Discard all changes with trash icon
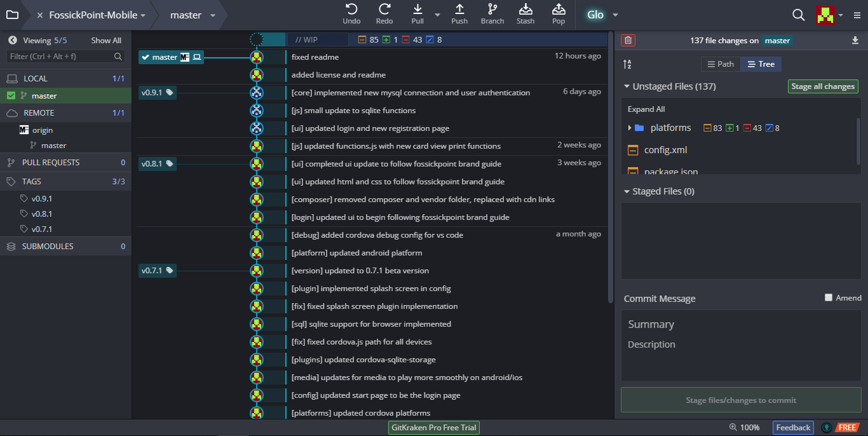The height and width of the screenshot is (436, 868). [x=628, y=40]
